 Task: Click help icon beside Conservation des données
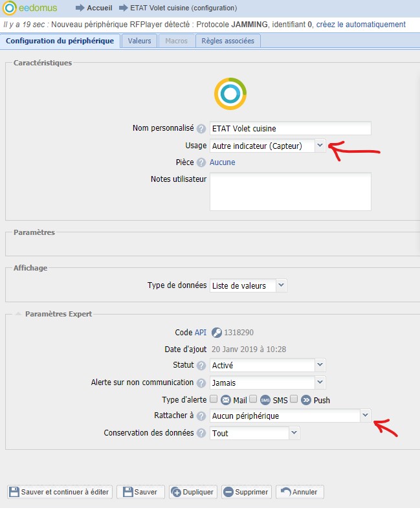pyautogui.click(x=201, y=433)
